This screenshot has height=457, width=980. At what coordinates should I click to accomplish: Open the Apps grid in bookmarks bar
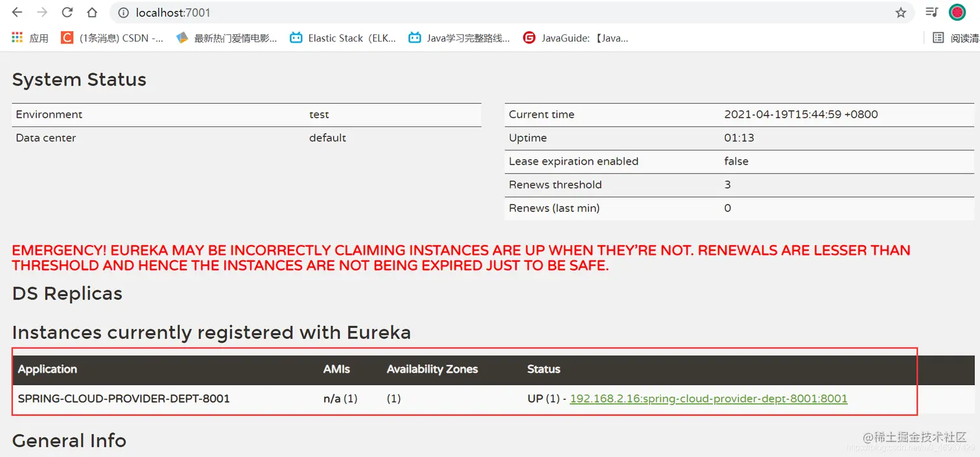pos(30,38)
